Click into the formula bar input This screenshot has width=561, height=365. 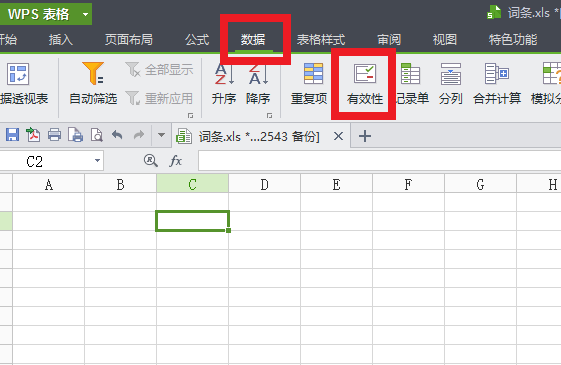click(x=380, y=161)
